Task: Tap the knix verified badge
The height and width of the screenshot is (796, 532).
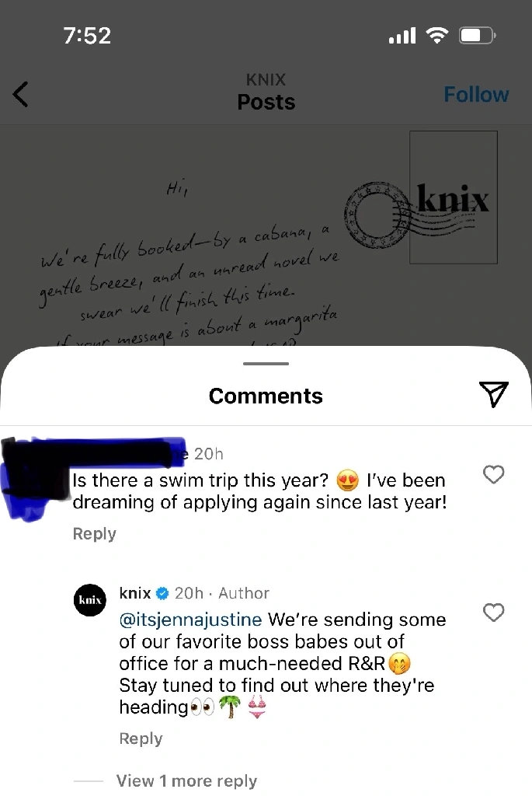Action: [x=162, y=593]
